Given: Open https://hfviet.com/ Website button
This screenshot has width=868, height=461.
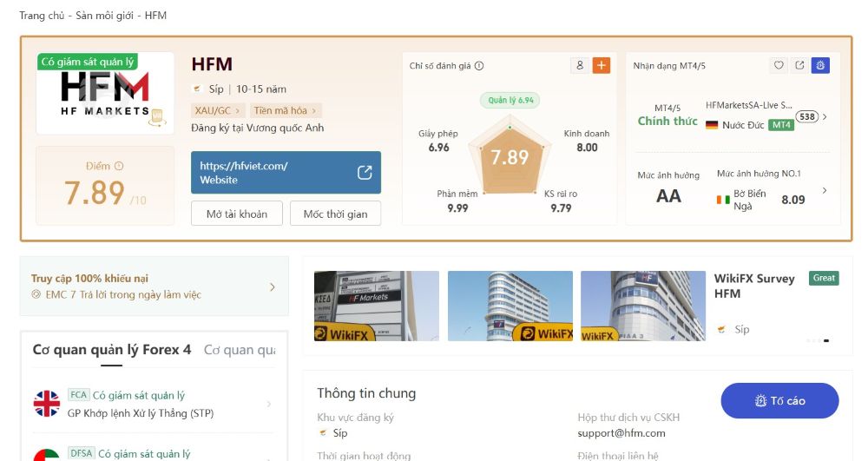Looking at the screenshot, I should point(286,173).
